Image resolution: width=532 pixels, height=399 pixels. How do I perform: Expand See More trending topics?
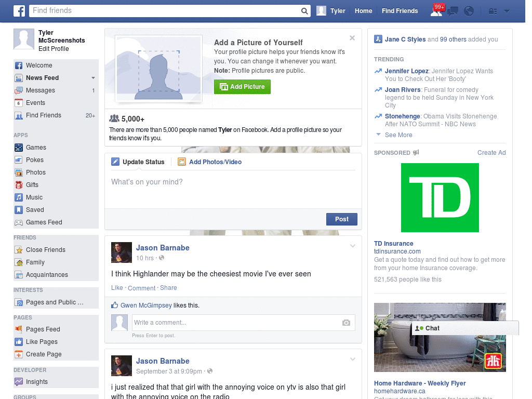pyautogui.click(x=398, y=135)
